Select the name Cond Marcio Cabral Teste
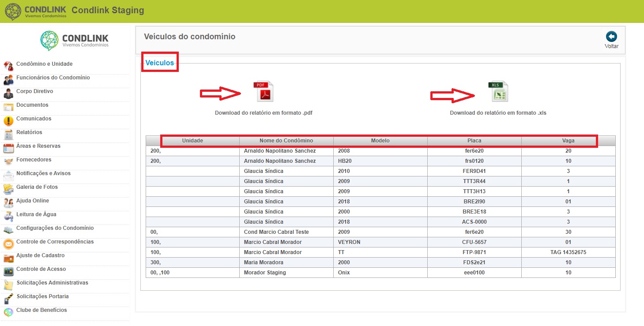644x326 pixels. (276, 232)
